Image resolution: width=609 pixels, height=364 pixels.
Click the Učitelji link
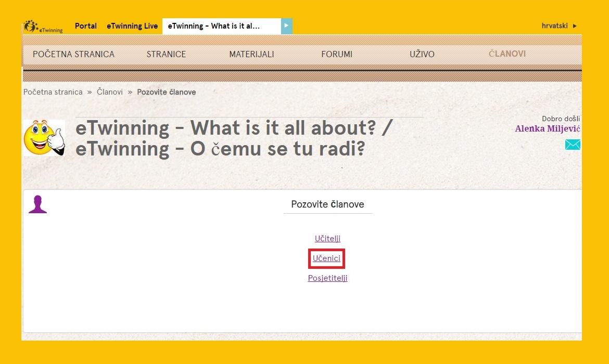(327, 238)
